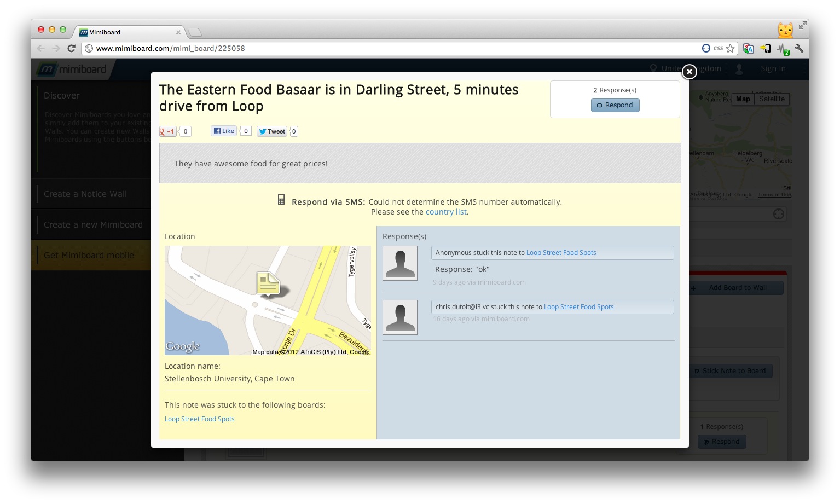Close the Mimiboard browser tab
Screen dimensions: 840x504
point(178,32)
